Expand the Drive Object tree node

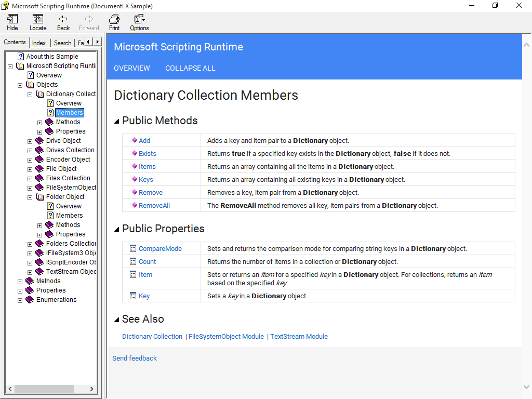30,141
